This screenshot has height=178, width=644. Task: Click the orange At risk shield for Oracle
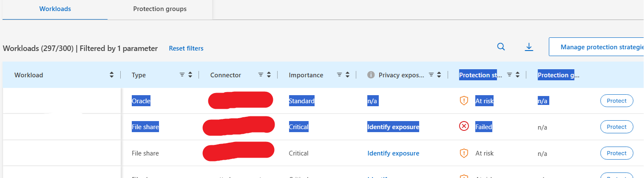click(x=464, y=101)
